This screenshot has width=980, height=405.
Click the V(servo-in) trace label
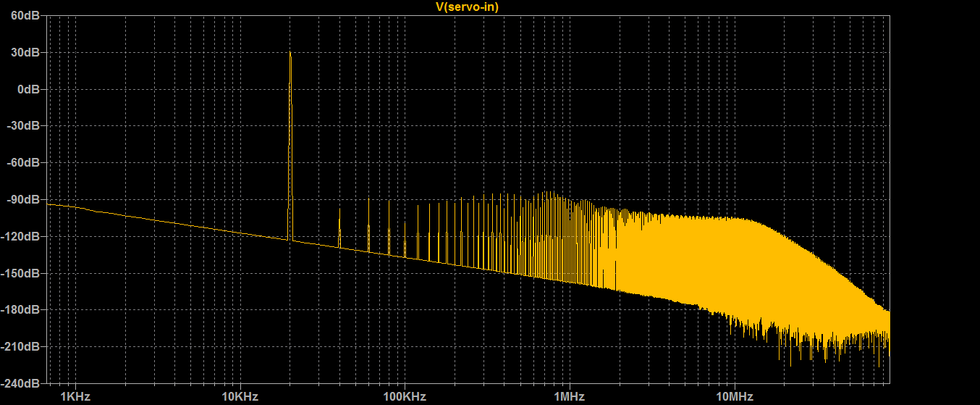(x=467, y=7)
